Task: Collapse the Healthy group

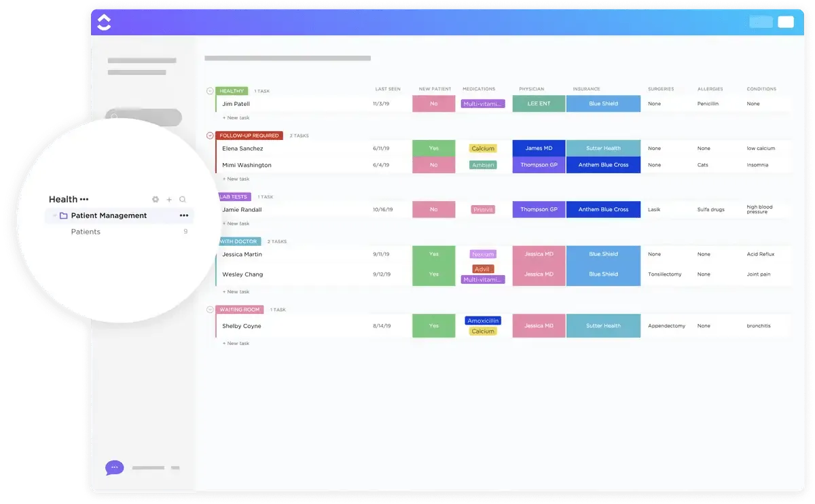Action: [x=210, y=91]
